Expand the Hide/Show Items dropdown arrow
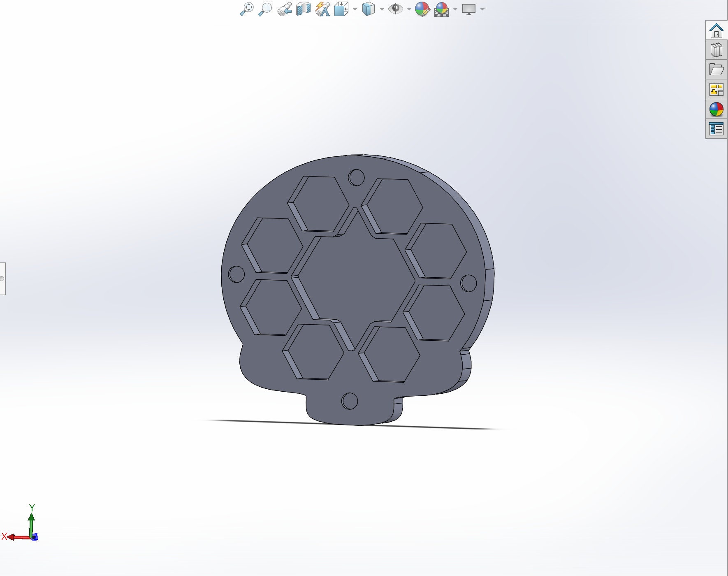Image resolution: width=728 pixels, height=576 pixels. click(409, 9)
